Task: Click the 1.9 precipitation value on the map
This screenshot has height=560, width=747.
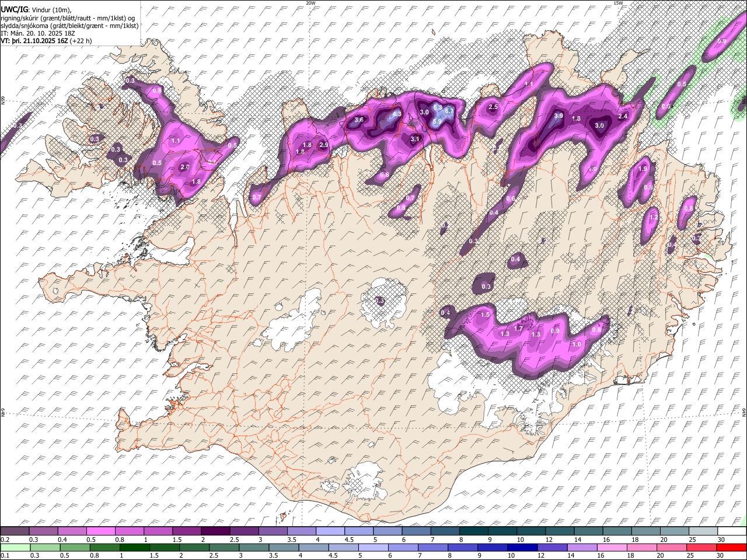Action: point(643,169)
